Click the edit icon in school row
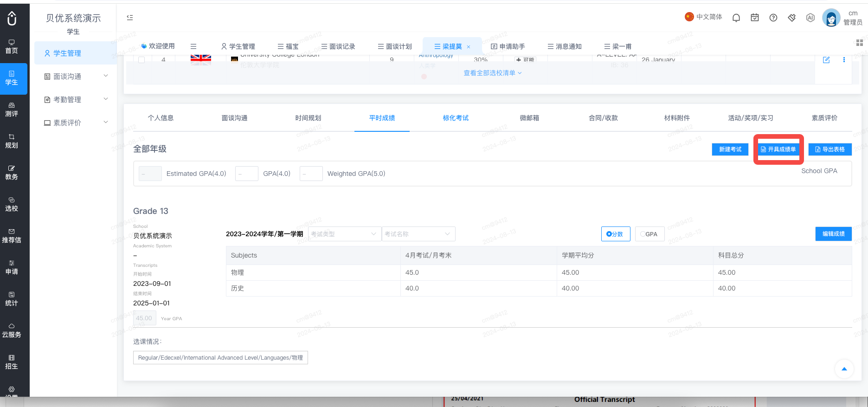Screen dimensions: 868x407 click(826, 60)
